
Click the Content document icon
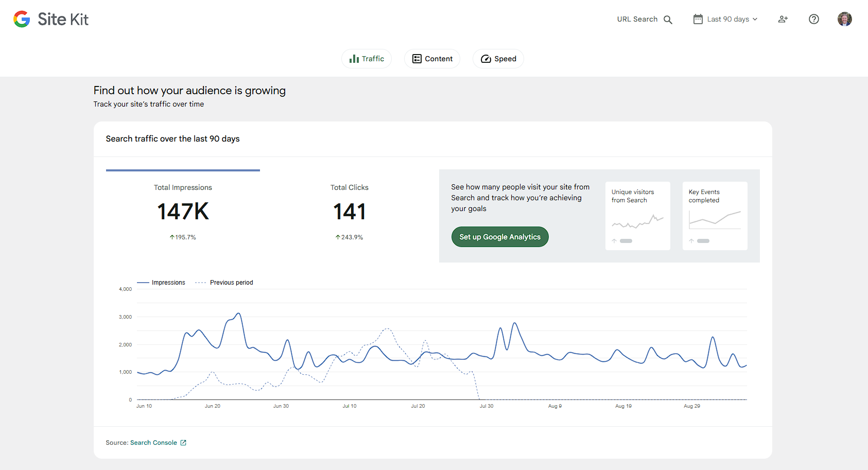pos(417,59)
